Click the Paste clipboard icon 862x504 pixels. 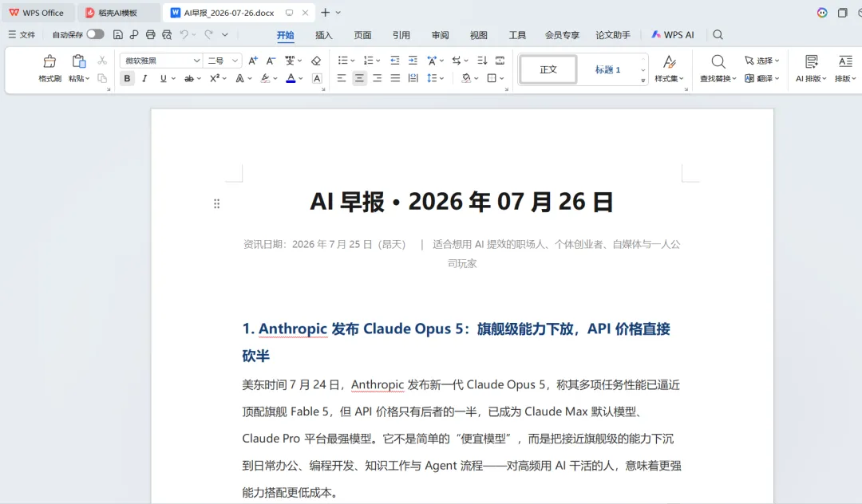pyautogui.click(x=78, y=61)
